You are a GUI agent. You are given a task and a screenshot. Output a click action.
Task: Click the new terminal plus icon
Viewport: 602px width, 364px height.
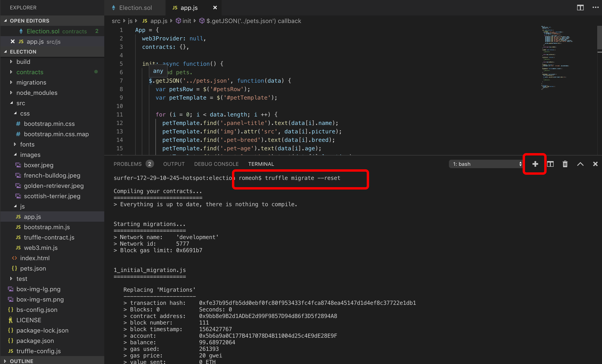pos(535,164)
